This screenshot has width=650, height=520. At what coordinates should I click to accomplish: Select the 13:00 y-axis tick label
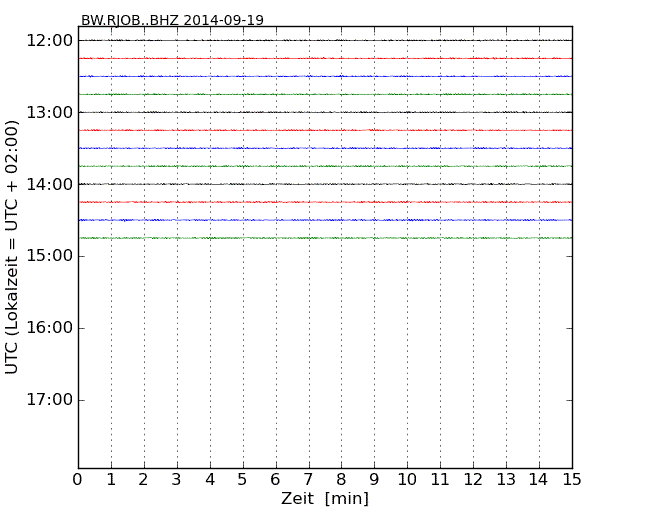[x=50, y=112]
